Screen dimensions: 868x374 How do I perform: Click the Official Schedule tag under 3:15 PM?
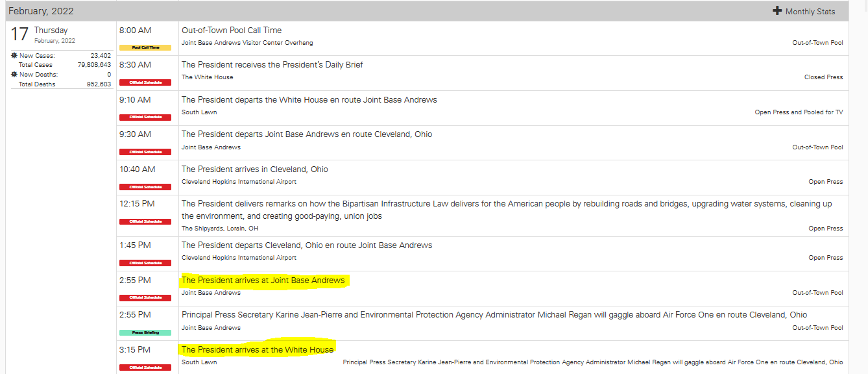tap(145, 368)
